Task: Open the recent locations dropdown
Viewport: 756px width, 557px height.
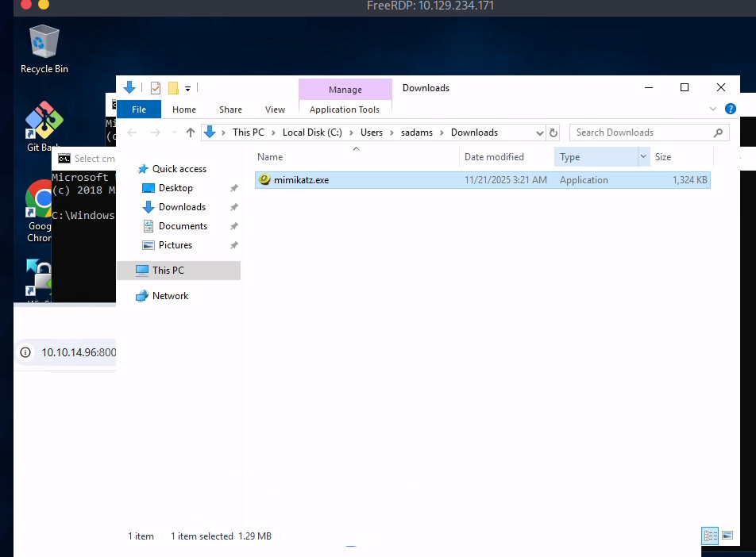Action: click(x=174, y=133)
